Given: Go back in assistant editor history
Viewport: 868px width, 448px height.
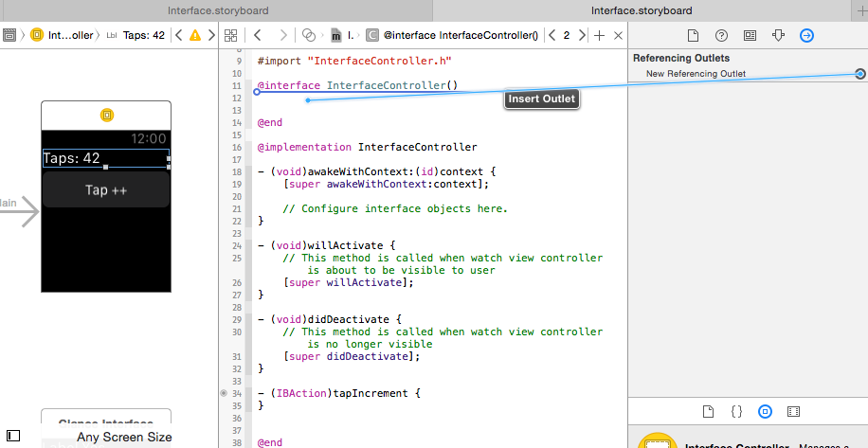Looking at the screenshot, I should pos(258,35).
